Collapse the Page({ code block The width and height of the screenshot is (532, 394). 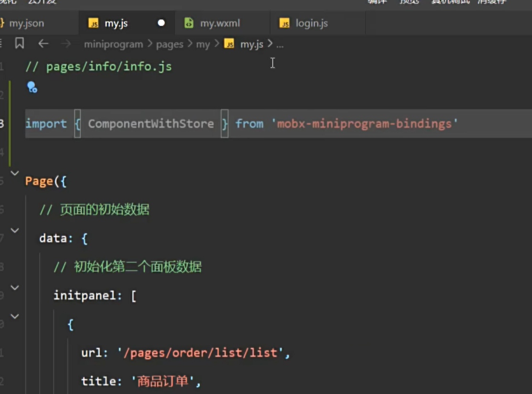coord(15,173)
